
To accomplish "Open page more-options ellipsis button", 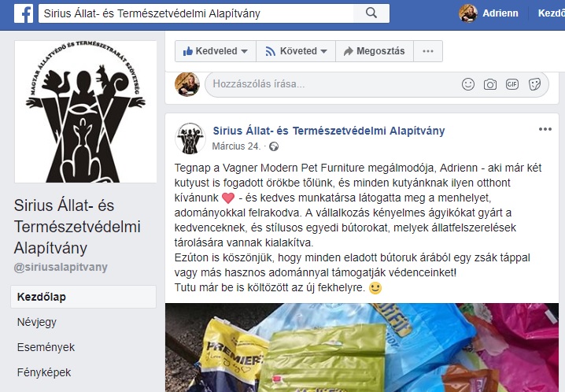I will point(428,51).
